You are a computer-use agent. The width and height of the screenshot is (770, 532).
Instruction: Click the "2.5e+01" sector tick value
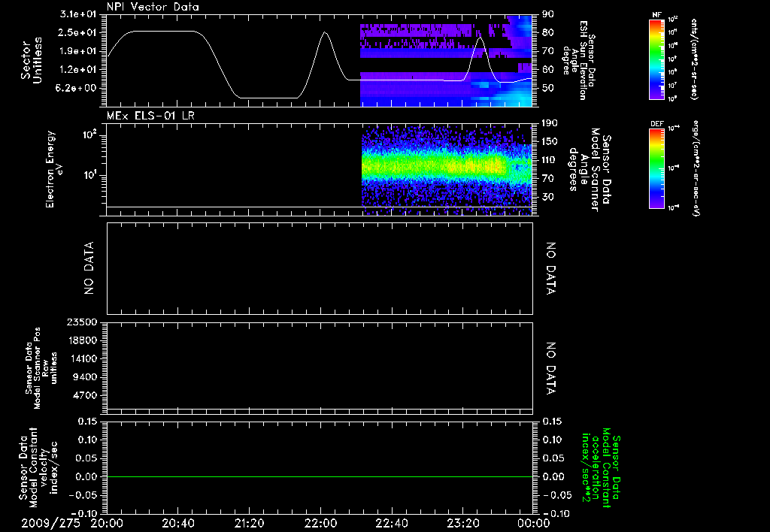pyautogui.click(x=78, y=32)
